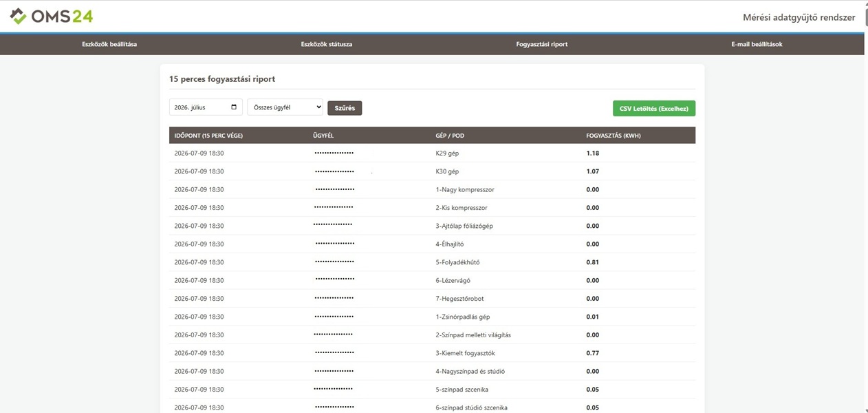Screen dimensions: 868x413
Task: Select the 4-Nagyszínpad és stúdió cell
Action: coord(470,372)
